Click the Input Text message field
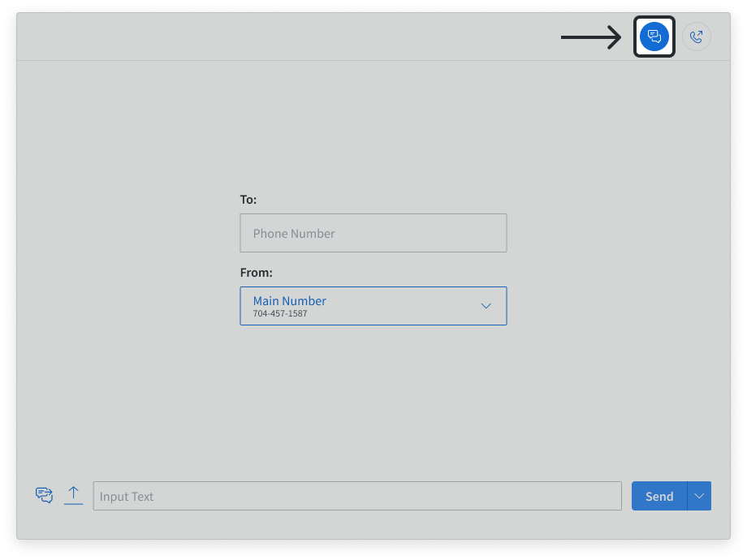 (x=357, y=495)
